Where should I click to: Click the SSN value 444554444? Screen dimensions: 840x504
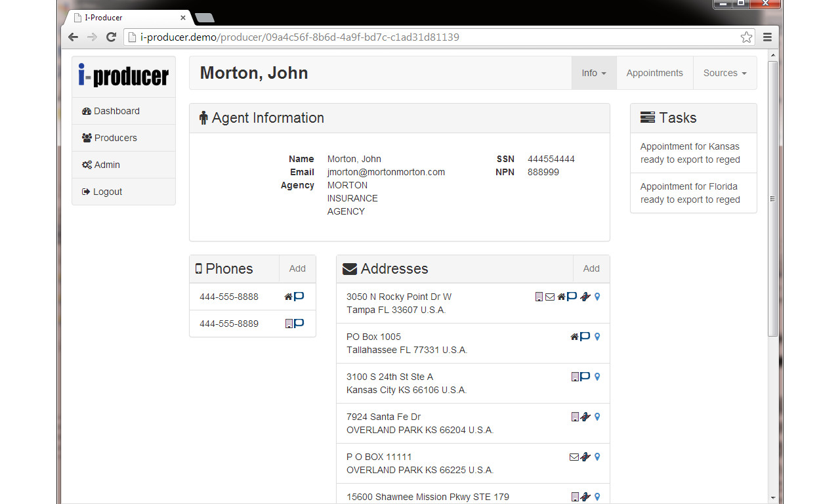[551, 159]
